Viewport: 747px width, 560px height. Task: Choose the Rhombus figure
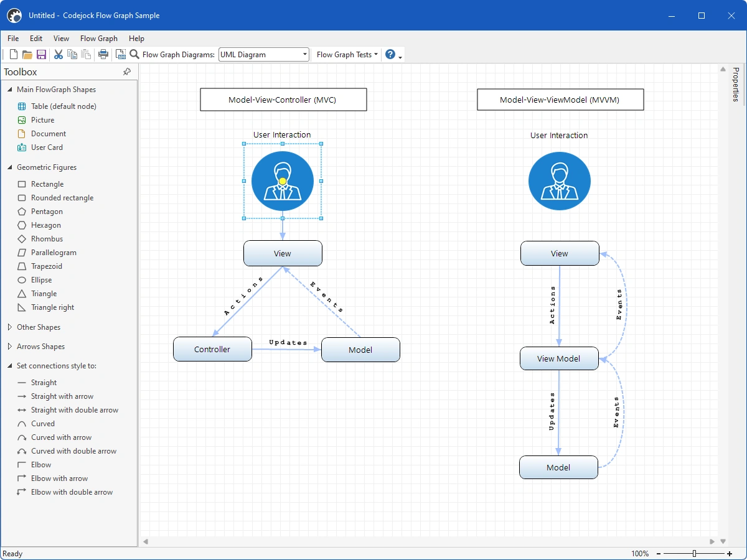(47, 239)
